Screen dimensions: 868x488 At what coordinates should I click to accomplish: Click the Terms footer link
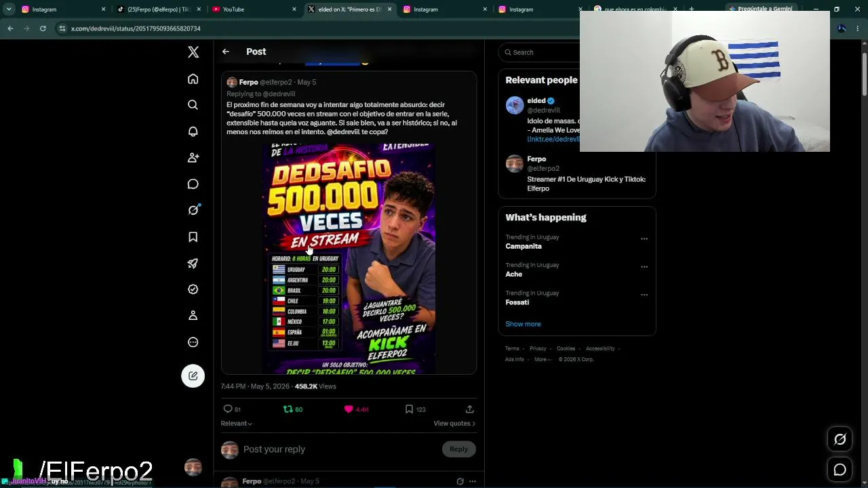click(x=512, y=348)
